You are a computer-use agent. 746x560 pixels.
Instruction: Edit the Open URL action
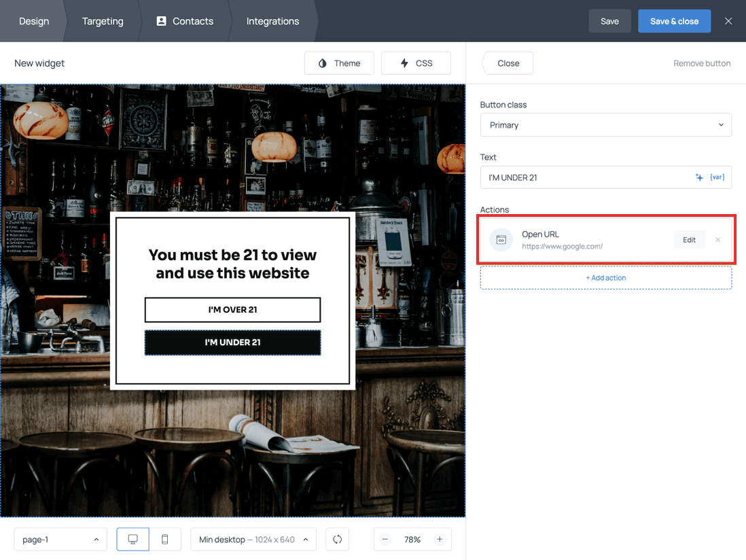tap(689, 239)
